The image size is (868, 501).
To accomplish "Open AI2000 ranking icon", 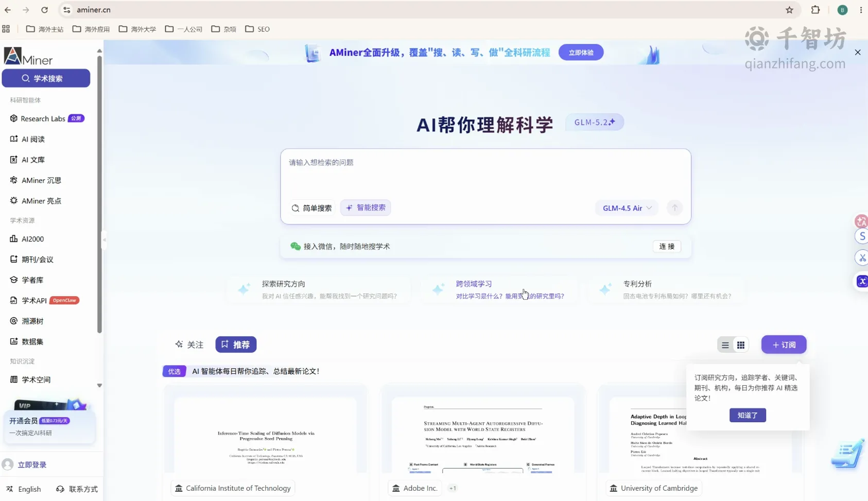I will pos(14,238).
